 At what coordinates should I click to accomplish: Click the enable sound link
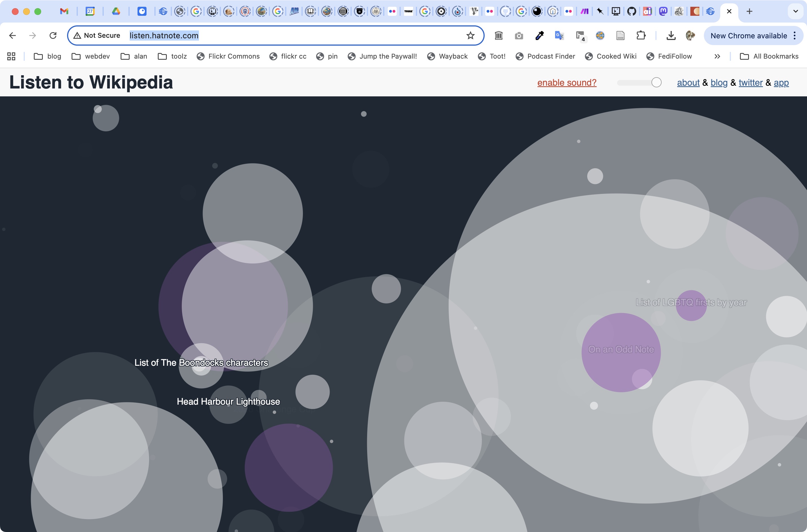[566, 83]
